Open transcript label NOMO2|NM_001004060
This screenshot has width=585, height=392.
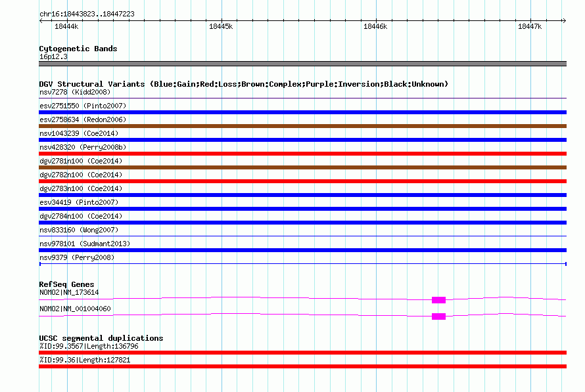click(75, 309)
